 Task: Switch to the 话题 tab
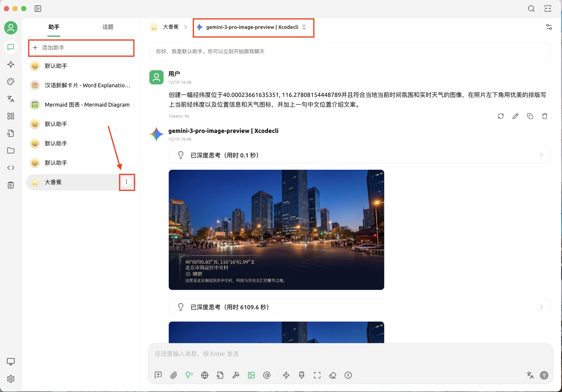coord(108,27)
